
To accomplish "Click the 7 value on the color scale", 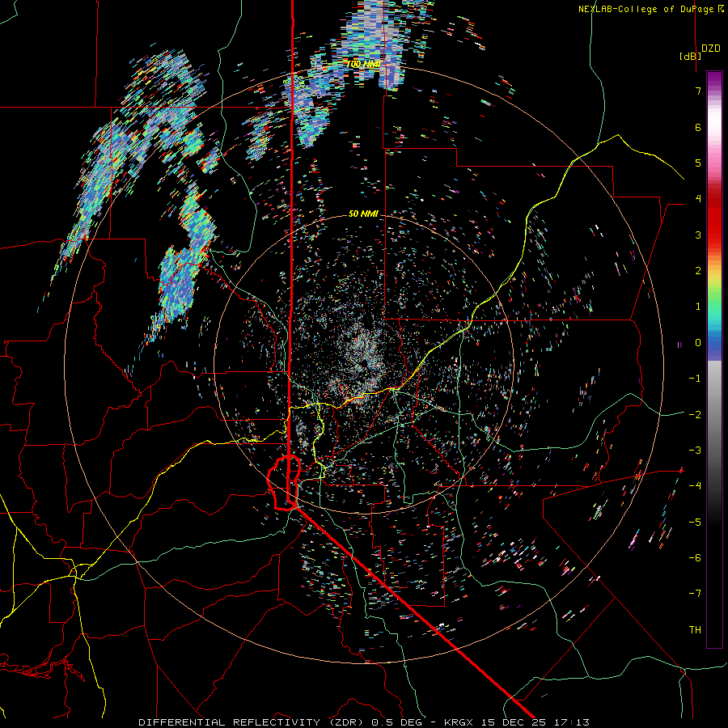I will click(x=698, y=91).
